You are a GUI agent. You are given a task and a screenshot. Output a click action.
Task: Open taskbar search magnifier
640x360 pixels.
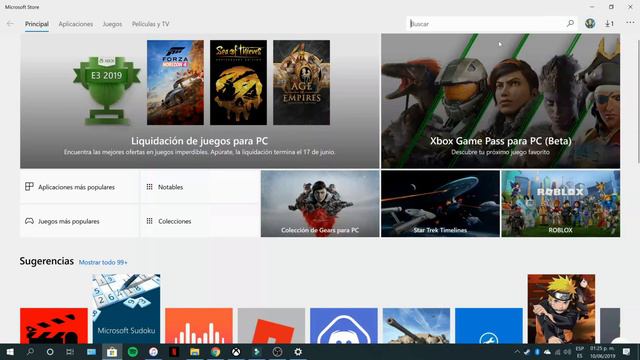[30, 352]
